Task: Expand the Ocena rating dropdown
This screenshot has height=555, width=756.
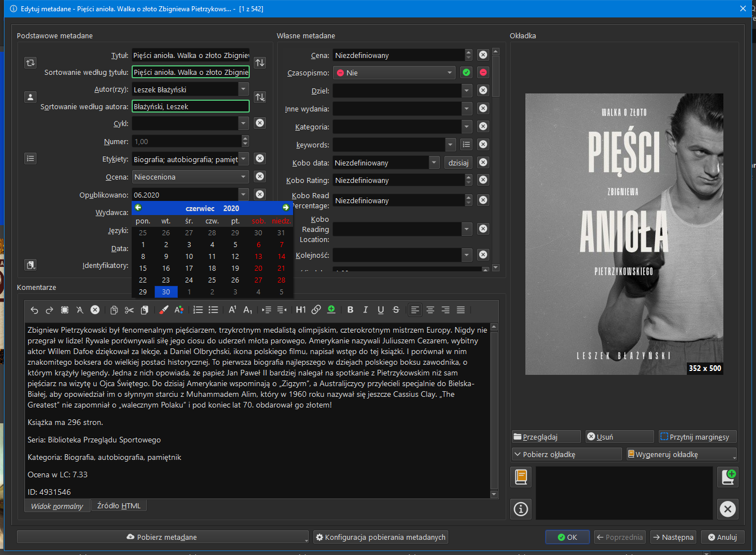Action: [244, 177]
